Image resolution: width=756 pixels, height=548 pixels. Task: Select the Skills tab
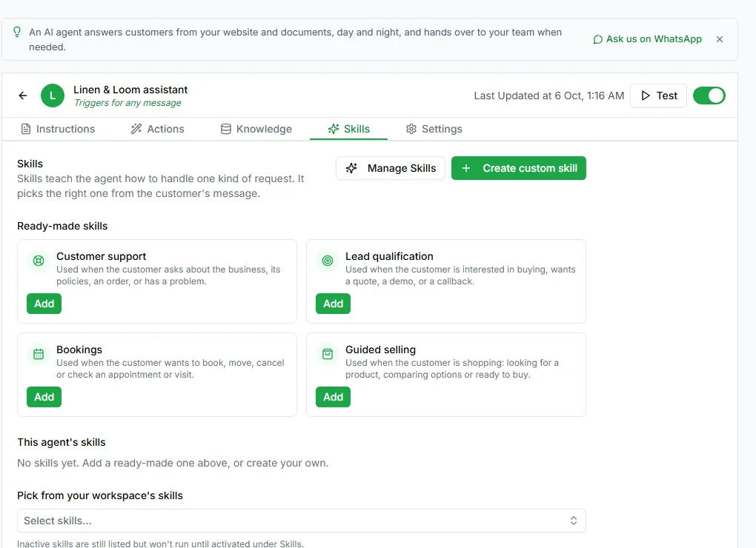[348, 129]
